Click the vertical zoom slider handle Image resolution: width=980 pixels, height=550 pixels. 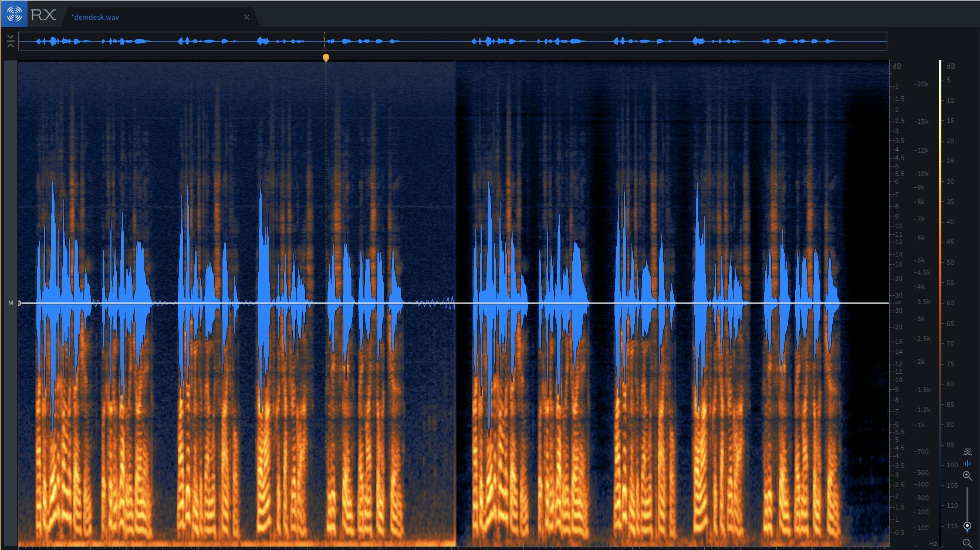pos(967,525)
